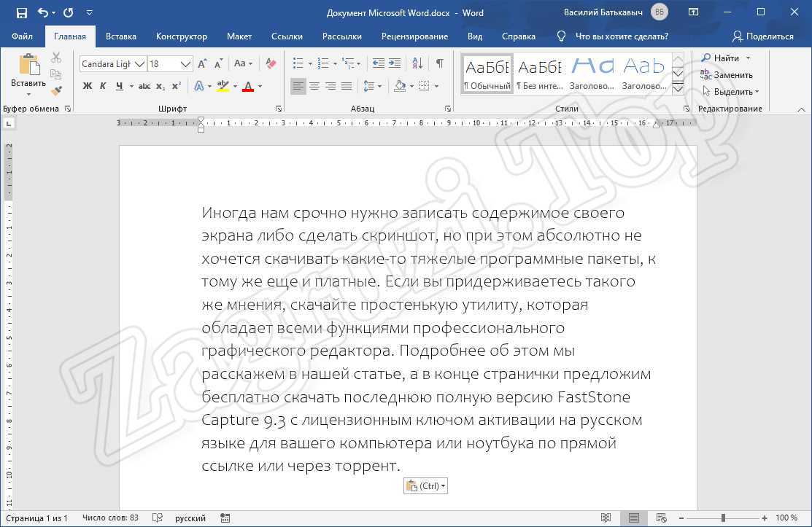The height and width of the screenshot is (527, 812).
Task: Open the (Ctrl) paste options button
Action: (x=425, y=485)
